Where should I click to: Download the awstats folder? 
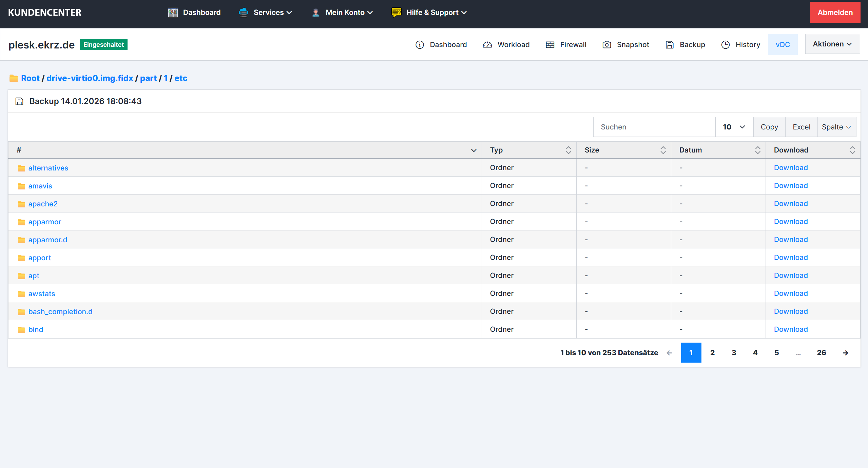(x=791, y=293)
